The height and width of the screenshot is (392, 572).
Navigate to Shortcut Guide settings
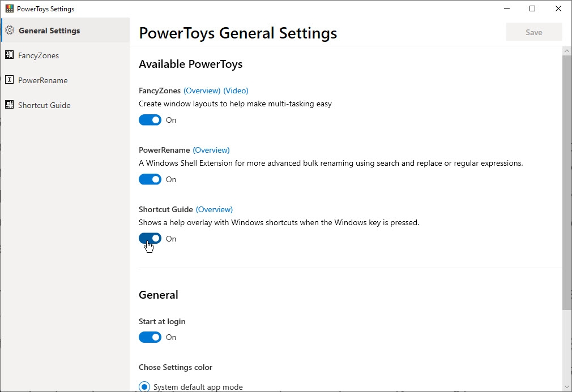(43, 105)
